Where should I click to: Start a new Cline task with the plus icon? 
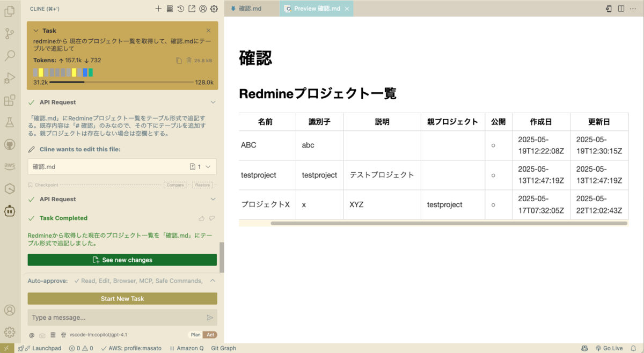point(158,9)
